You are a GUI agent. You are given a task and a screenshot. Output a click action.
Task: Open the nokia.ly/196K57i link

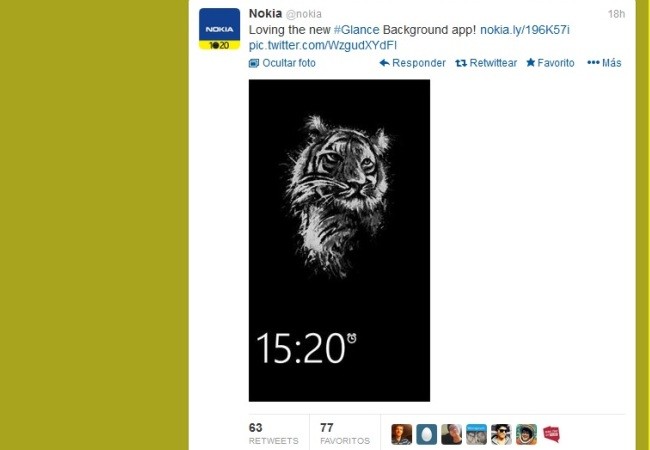coord(524,30)
